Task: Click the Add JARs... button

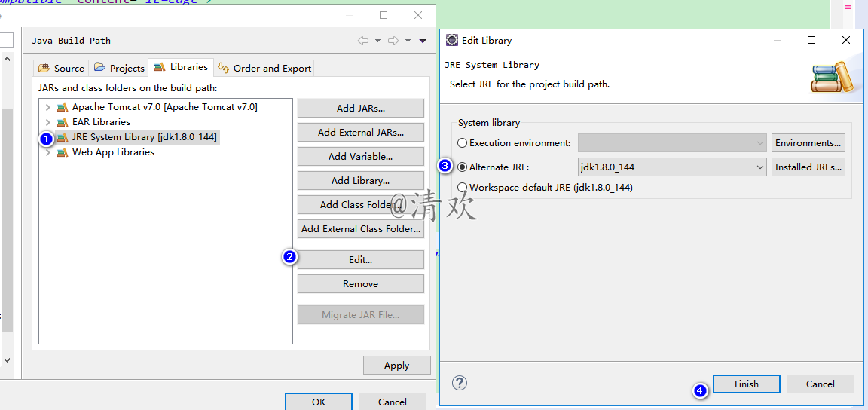Action: (x=361, y=108)
